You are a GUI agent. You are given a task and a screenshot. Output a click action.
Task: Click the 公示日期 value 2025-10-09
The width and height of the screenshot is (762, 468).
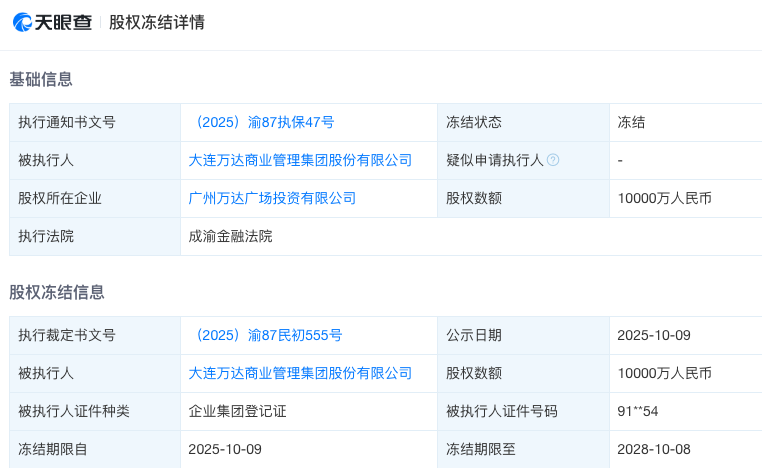coord(654,335)
